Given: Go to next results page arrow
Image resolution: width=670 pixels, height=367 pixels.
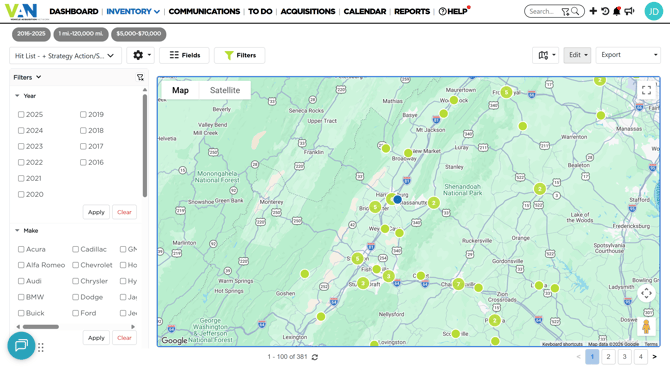Looking at the screenshot, I should [x=654, y=357].
